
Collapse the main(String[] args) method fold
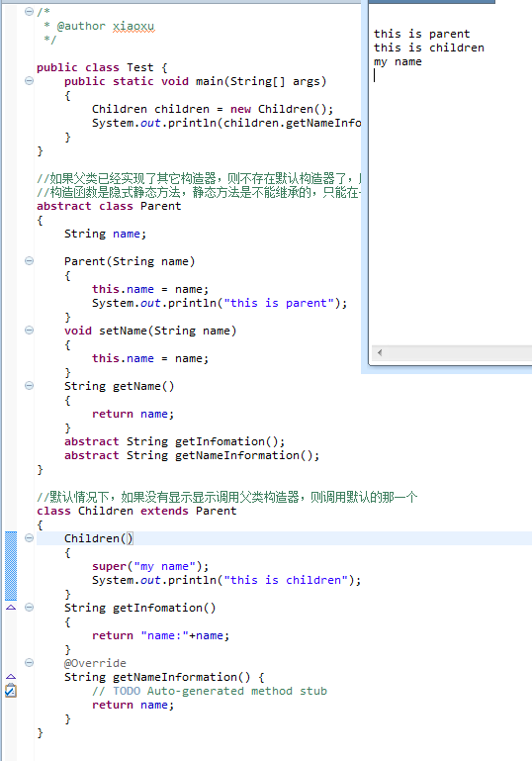pyautogui.click(x=29, y=81)
